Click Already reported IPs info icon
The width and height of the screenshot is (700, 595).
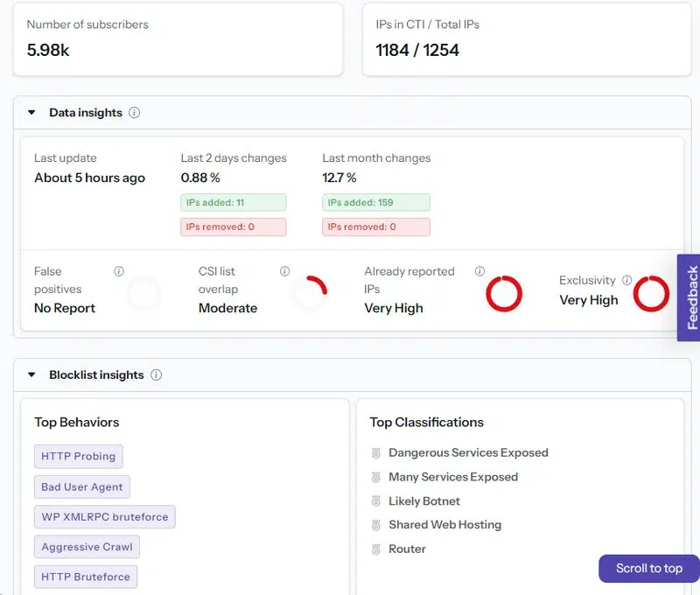479,271
